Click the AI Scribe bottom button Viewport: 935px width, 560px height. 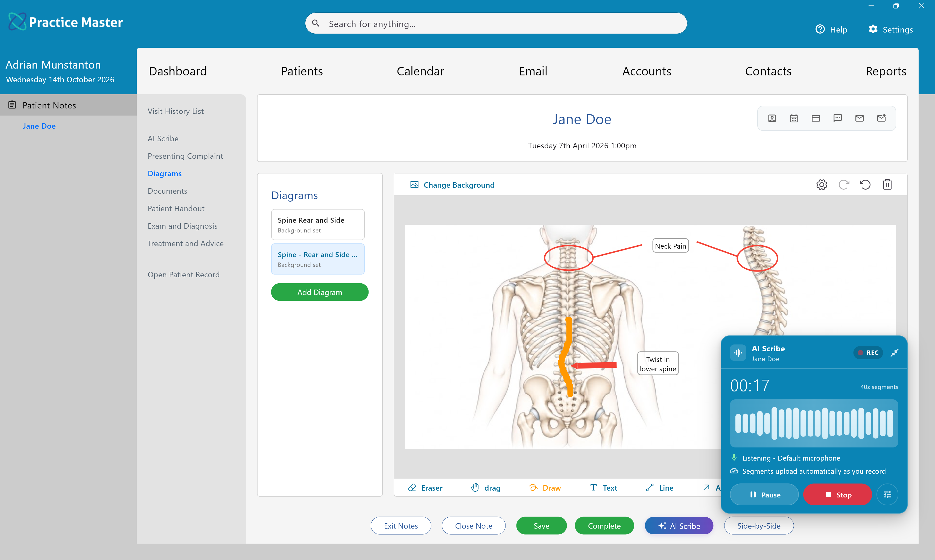pos(679,526)
